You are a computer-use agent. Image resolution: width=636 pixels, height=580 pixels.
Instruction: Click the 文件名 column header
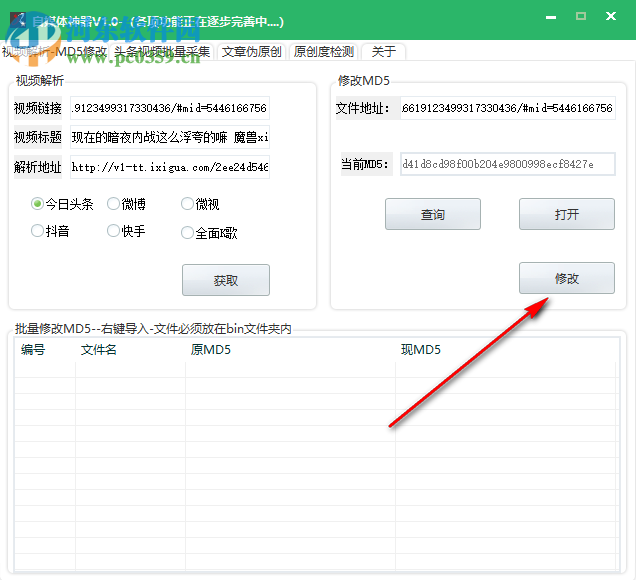(x=130, y=350)
